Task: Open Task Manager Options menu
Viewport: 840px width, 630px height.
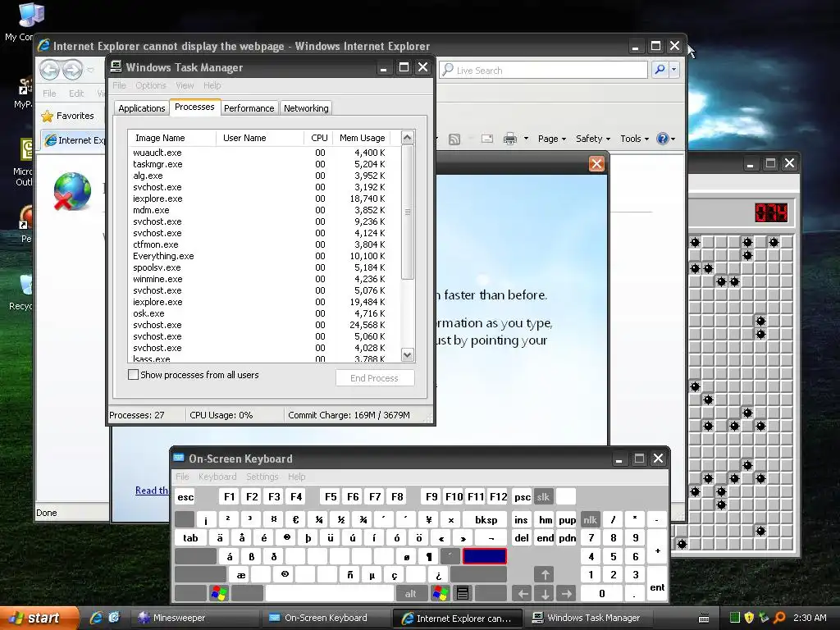Action: click(151, 85)
